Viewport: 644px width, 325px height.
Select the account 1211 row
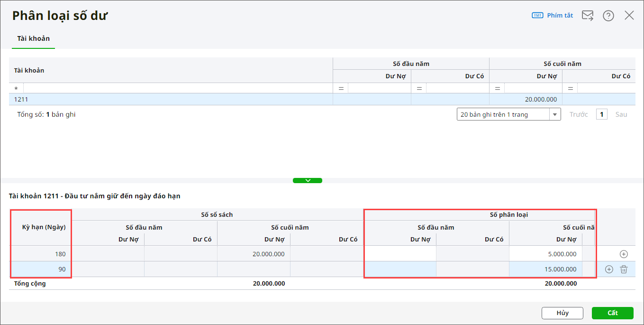point(171,99)
